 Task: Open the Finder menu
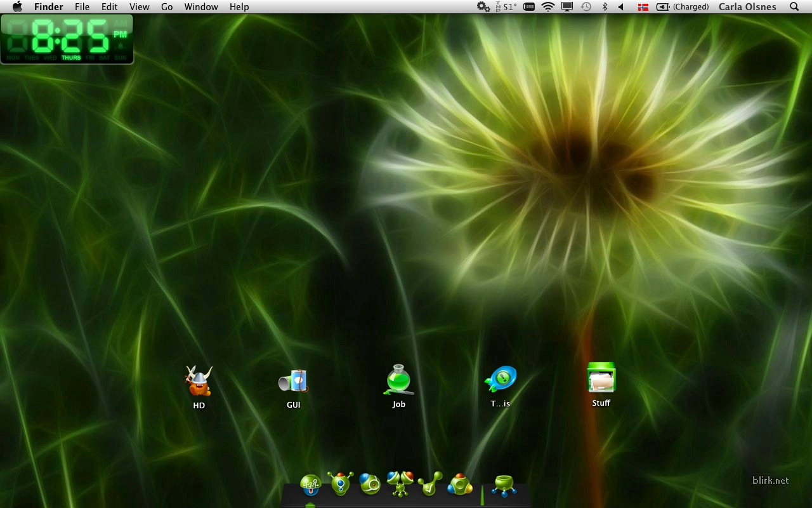point(49,7)
